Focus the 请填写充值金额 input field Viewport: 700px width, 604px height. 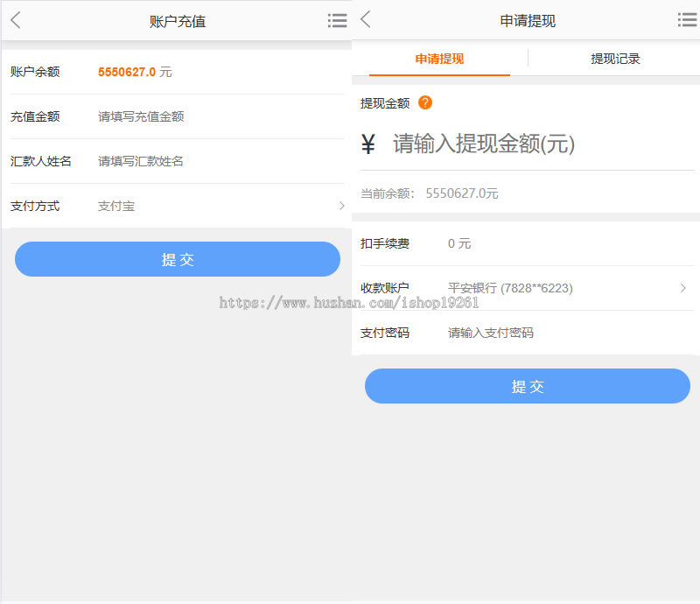pyautogui.click(x=220, y=116)
